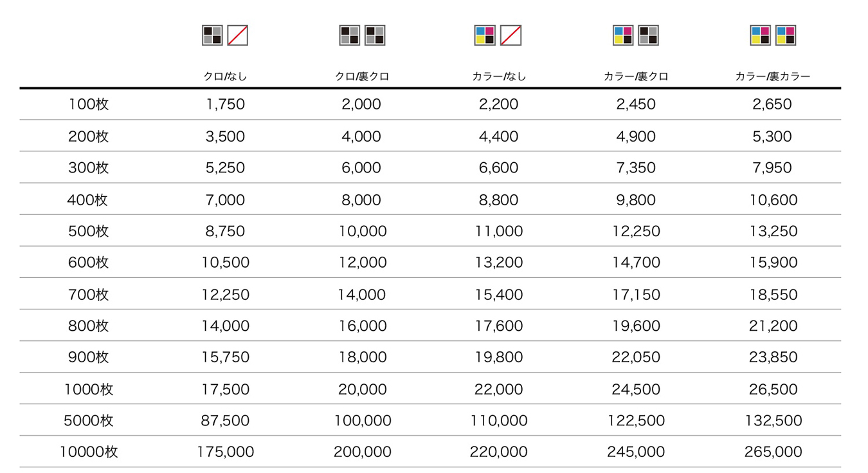Select the カラー/裏カラー column header
Image resolution: width=868 pixels, height=473 pixels.
point(773,77)
